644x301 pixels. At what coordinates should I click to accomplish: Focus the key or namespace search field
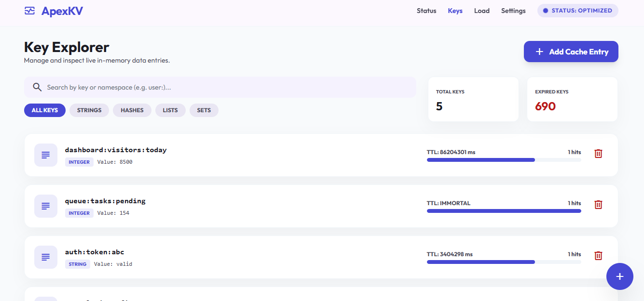220,87
